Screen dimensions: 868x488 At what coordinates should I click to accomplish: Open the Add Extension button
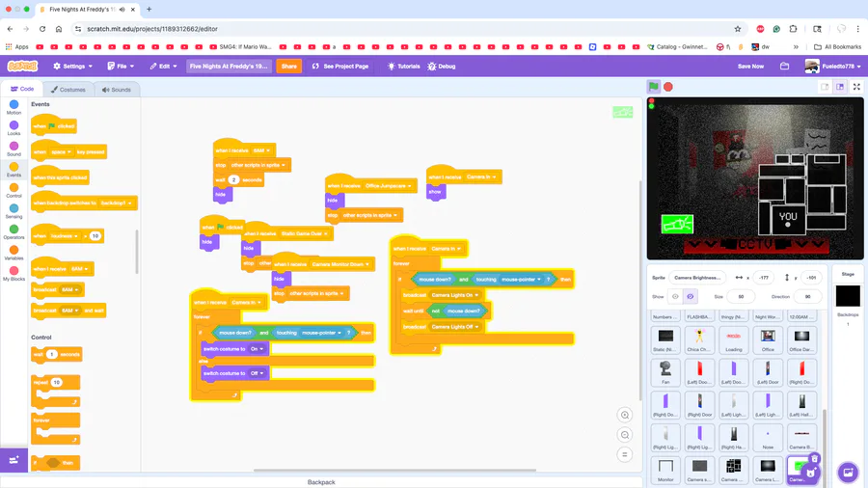[x=14, y=460]
